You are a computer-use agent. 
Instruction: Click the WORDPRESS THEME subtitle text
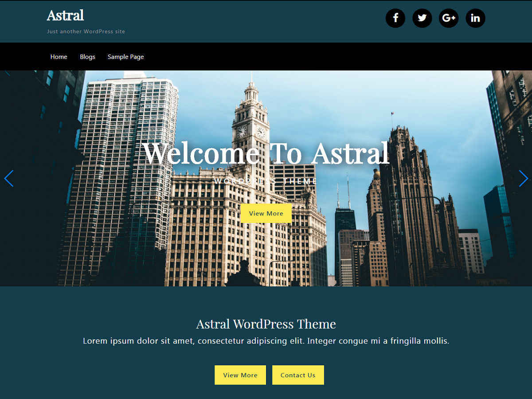pos(266,181)
